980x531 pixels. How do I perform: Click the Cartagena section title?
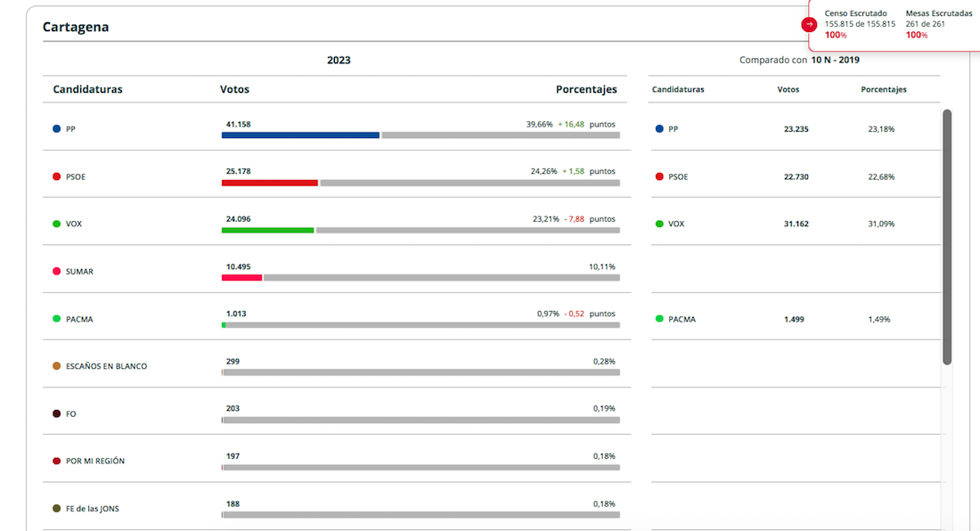76,28
